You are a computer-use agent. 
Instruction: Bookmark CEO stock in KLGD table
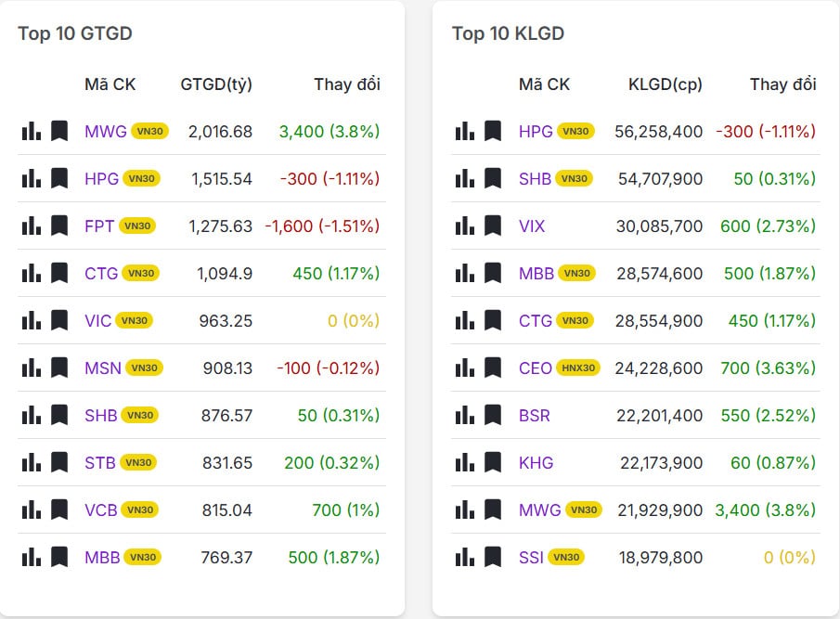click(493, 368)
